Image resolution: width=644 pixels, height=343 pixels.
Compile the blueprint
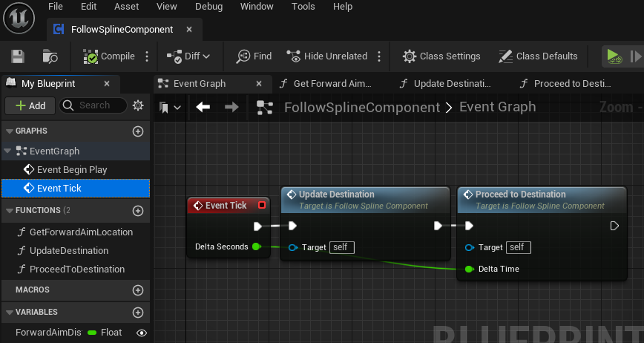[x=109, y=56]
